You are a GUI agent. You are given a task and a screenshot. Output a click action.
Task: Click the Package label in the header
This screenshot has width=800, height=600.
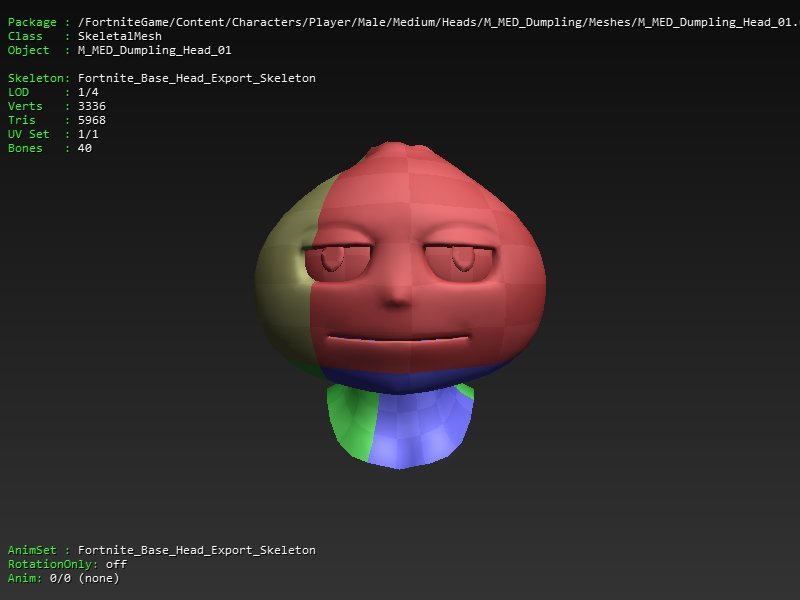click(32, 22)
